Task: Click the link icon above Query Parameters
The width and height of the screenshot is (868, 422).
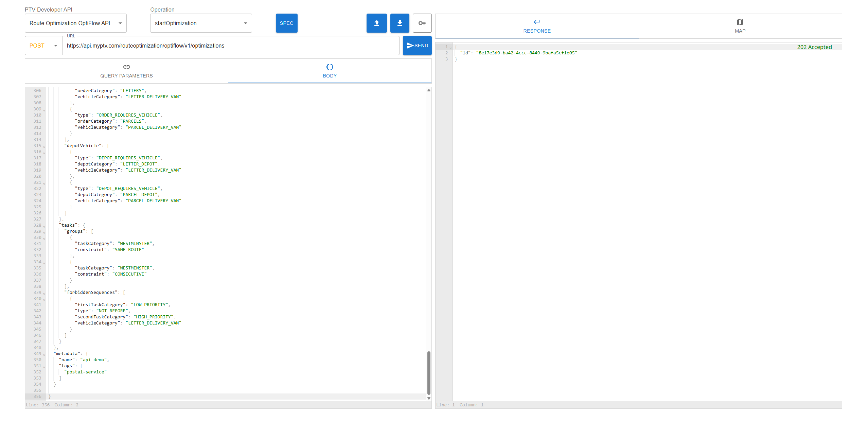Action: pyautogui.click(x=126, y=67)
